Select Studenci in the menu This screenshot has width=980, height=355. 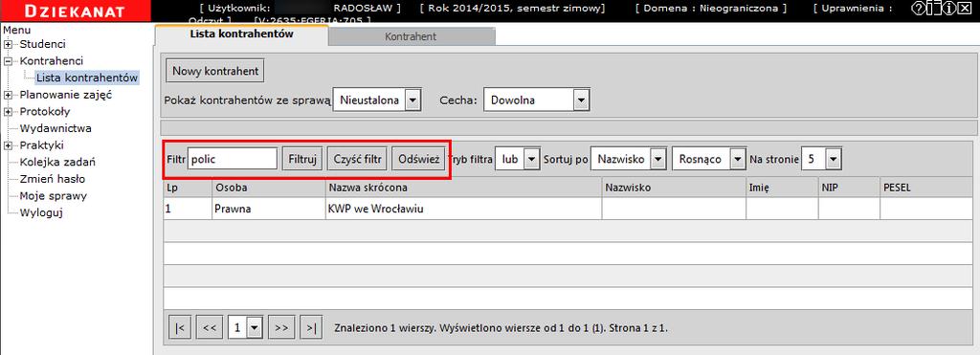[x=42, y=44]
